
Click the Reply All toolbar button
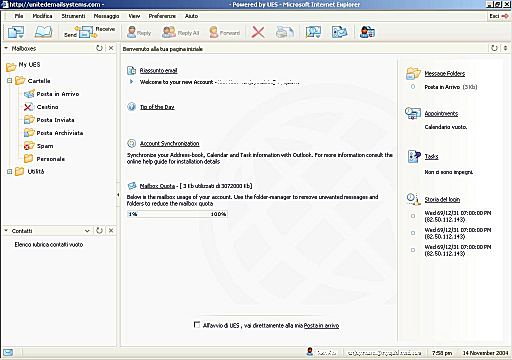pyautogui.click(x=180, y=32)
